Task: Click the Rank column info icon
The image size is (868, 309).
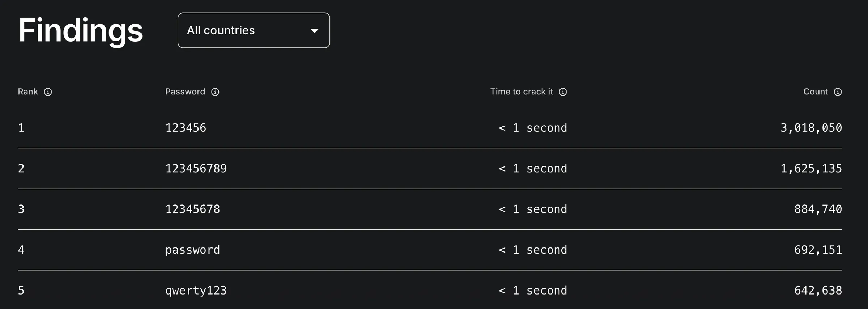Action: [48, 92]
